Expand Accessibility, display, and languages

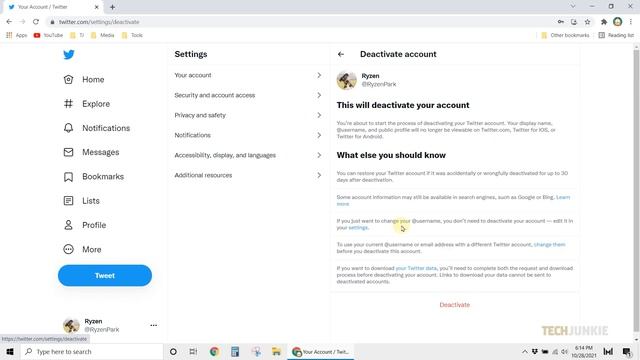pyautogui.click(x=248, y=155)
